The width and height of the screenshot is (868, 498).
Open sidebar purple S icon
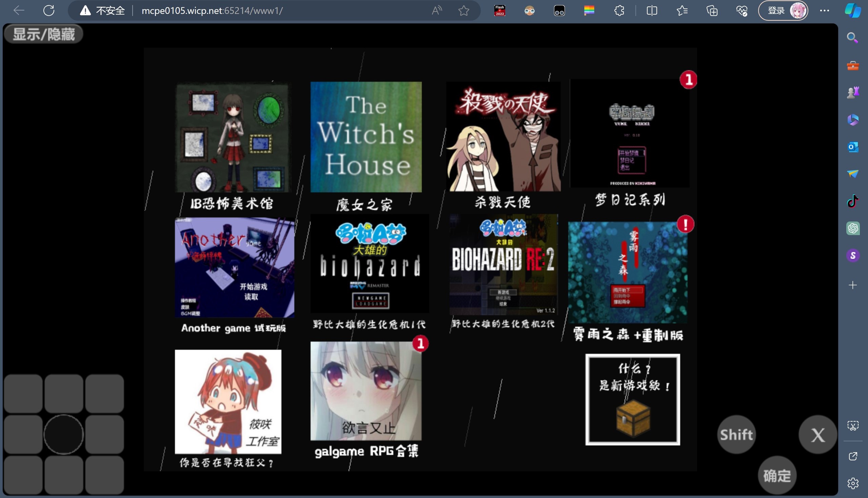point(853,255)
